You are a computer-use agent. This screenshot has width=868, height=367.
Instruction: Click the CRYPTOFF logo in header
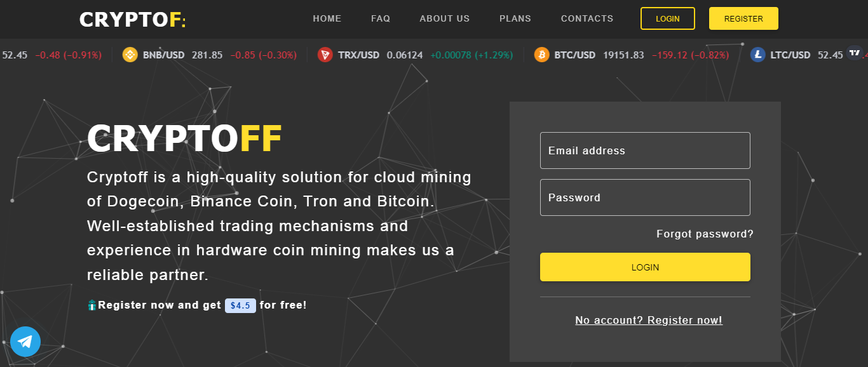(x=133, y=20)
